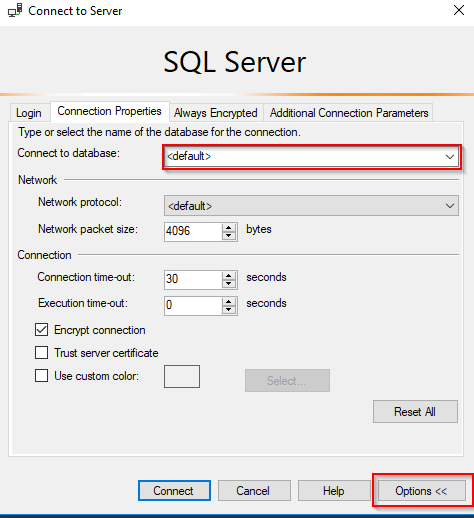This screenshot has height=518, width=474.
Task: Increase Network packet size with up arrow
Action: tap(229, 228)
